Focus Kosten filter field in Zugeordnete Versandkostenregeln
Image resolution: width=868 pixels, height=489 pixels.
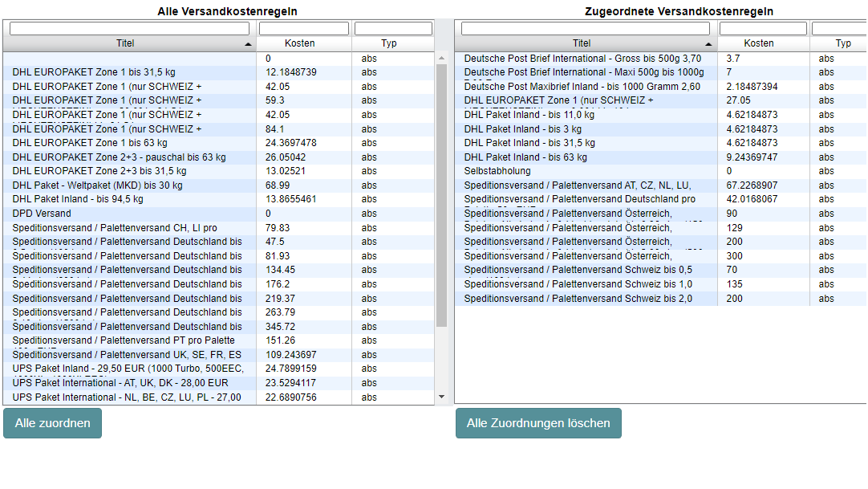[763, 28]
